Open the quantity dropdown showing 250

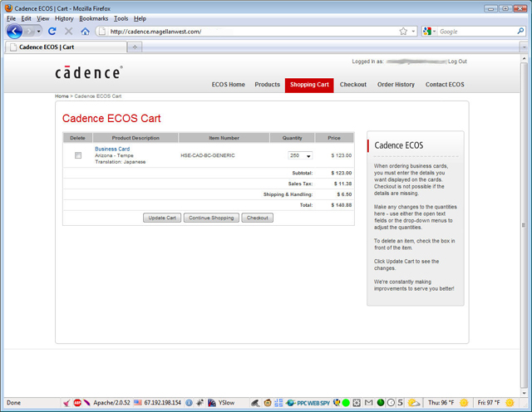300,155
